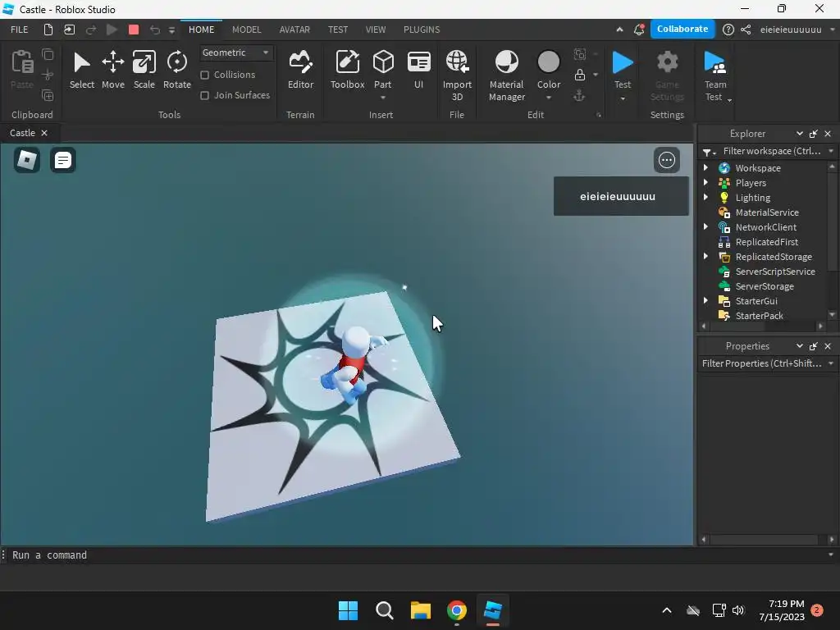Enable the Collisions checkbox
The image size is (840, 630).
[x=204, y=75]
